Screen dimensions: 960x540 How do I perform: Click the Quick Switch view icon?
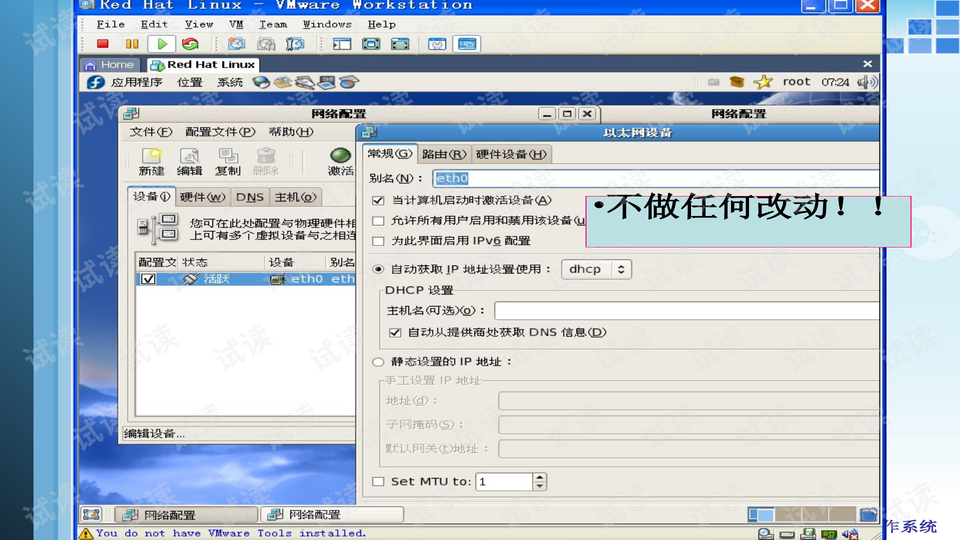pyautogui.click(x=371, y=44)
